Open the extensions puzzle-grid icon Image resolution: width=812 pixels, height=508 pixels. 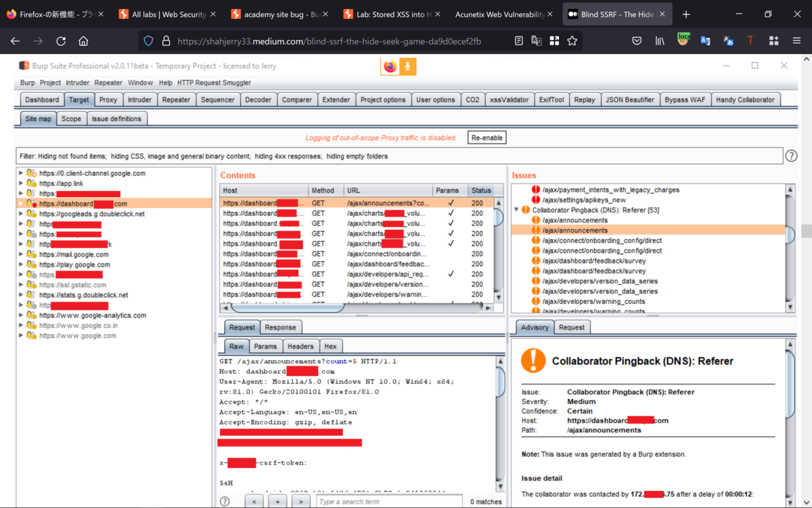(774, 41)
